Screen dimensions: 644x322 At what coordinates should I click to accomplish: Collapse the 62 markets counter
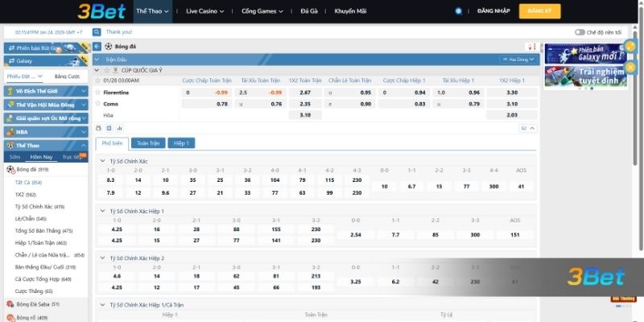coord(528,128)
